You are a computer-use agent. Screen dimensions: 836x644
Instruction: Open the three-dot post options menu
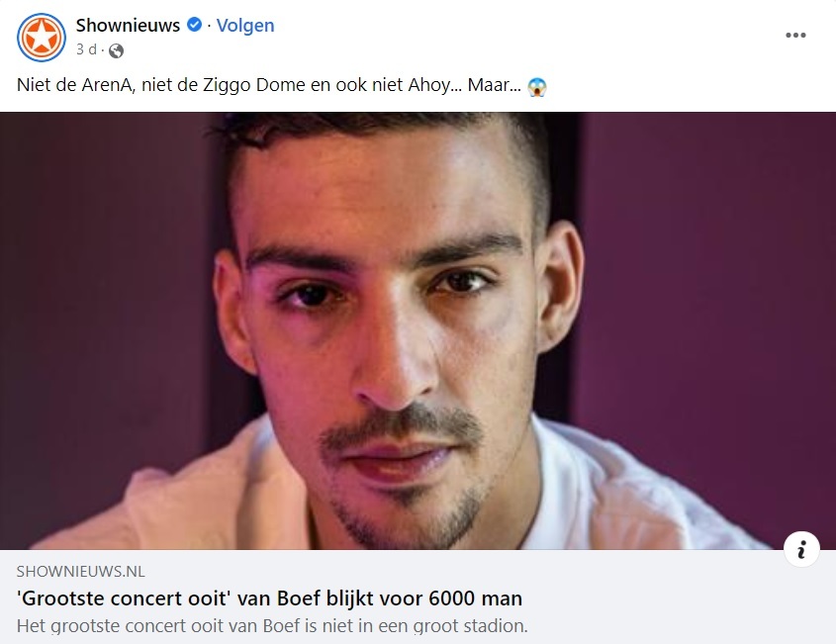795,36
